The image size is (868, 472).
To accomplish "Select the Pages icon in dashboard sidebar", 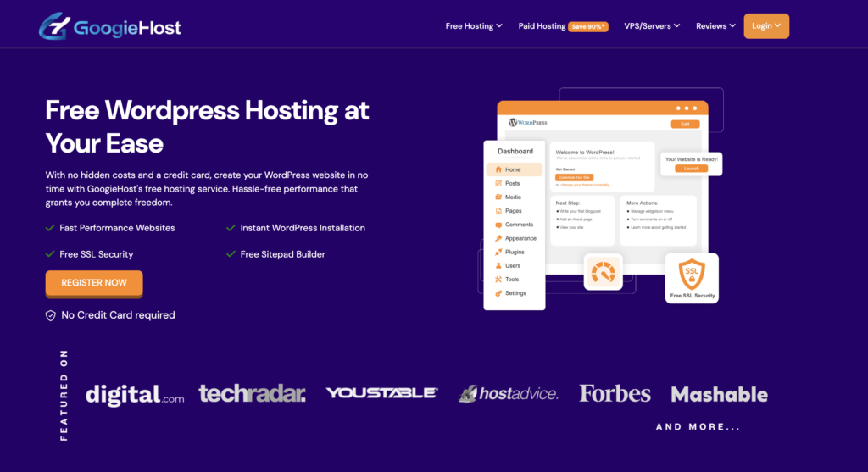I will click(498, 211).
